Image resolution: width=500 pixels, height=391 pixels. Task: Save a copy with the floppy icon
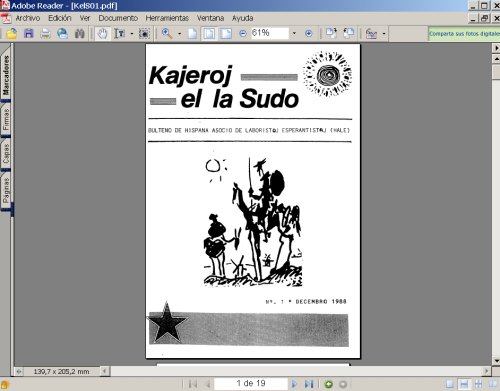pos(29,33)
